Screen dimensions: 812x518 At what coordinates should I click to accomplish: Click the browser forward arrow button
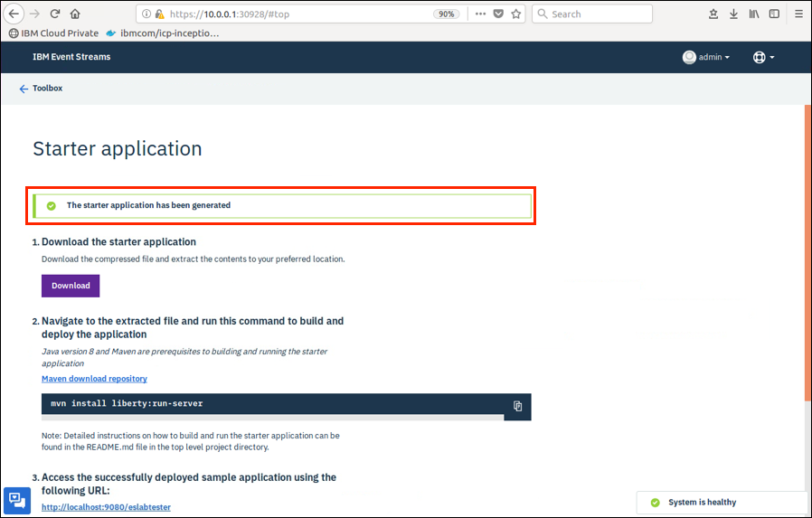34,14
